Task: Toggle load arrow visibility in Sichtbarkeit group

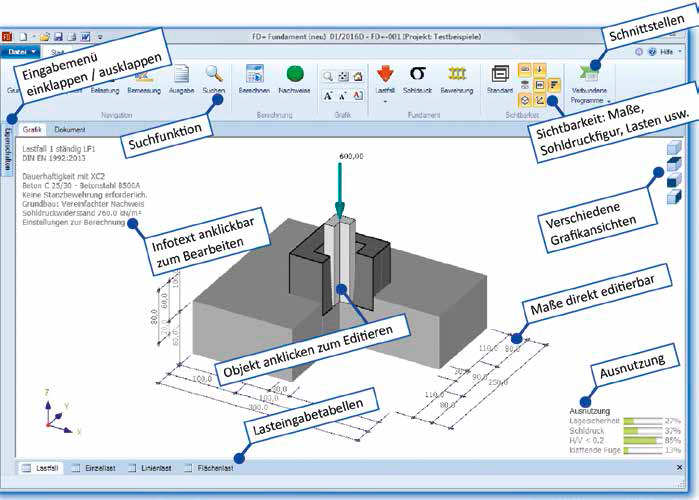Action: click(539, 70)
